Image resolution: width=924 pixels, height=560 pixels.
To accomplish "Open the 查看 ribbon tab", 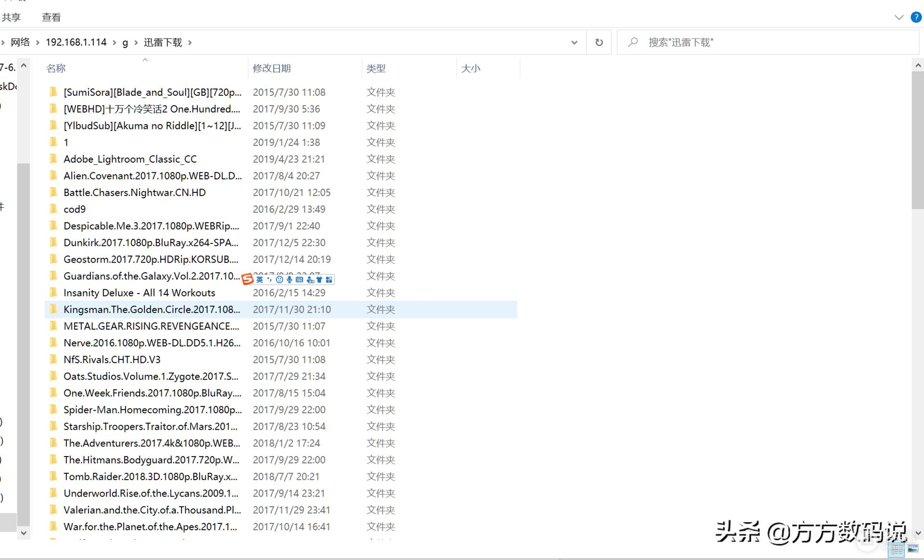I will pos(51,17).
